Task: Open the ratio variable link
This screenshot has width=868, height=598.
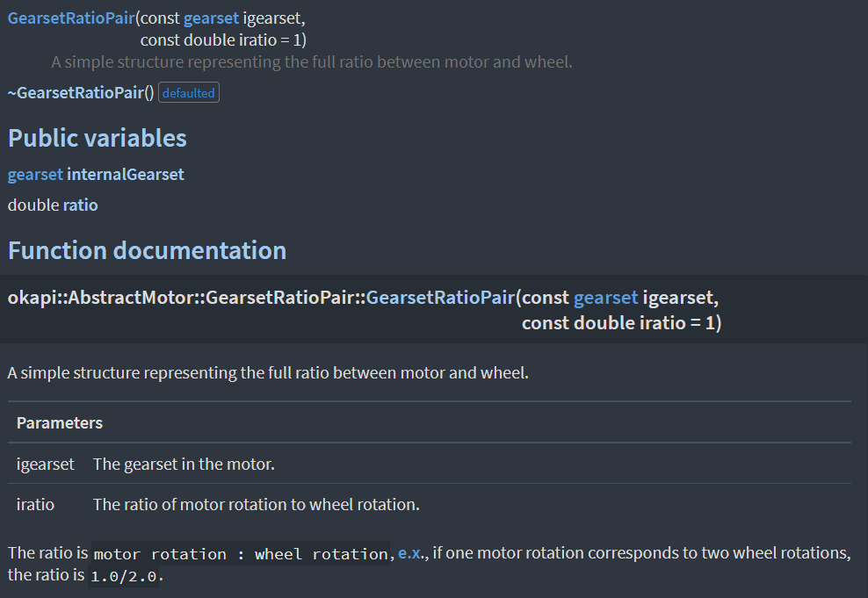Action: [80, 205]
